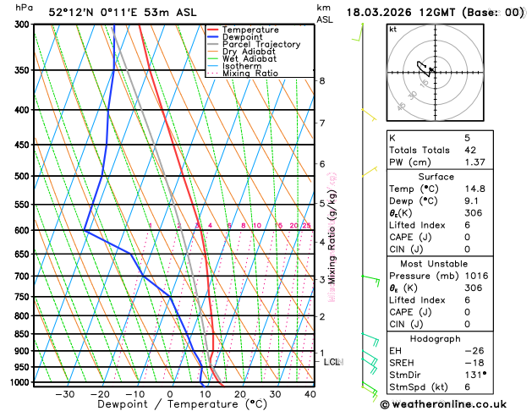532x411 pixels.
Task: Click the 'Mixing Ratio' legend entry
Action: tap(250, 74)
